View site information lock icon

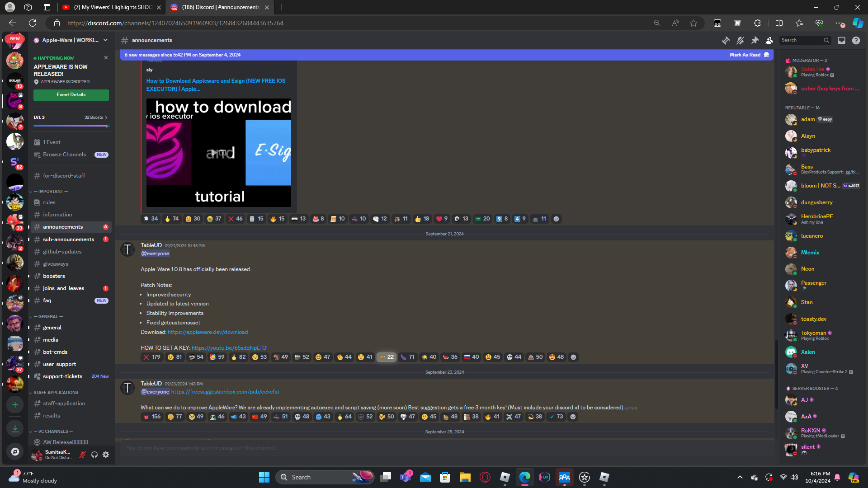pos(57,23)
